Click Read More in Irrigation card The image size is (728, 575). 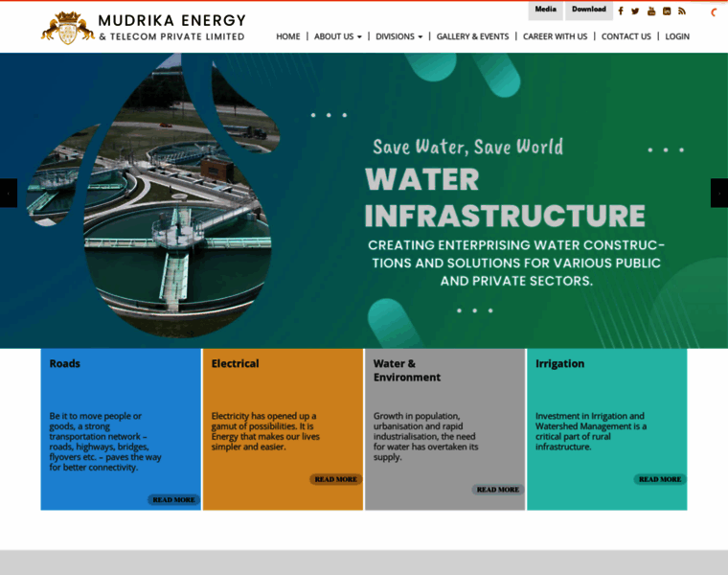(x=660, y=479)
